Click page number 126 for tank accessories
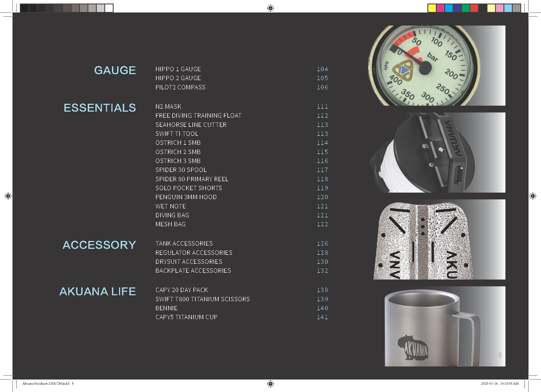Viewport: 541px width, 392px height. pyautogui.click(x=323, y=243)
